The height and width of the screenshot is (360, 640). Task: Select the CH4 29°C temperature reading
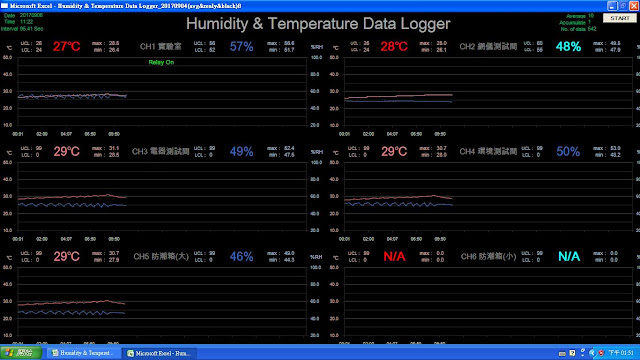pos(394,151)
